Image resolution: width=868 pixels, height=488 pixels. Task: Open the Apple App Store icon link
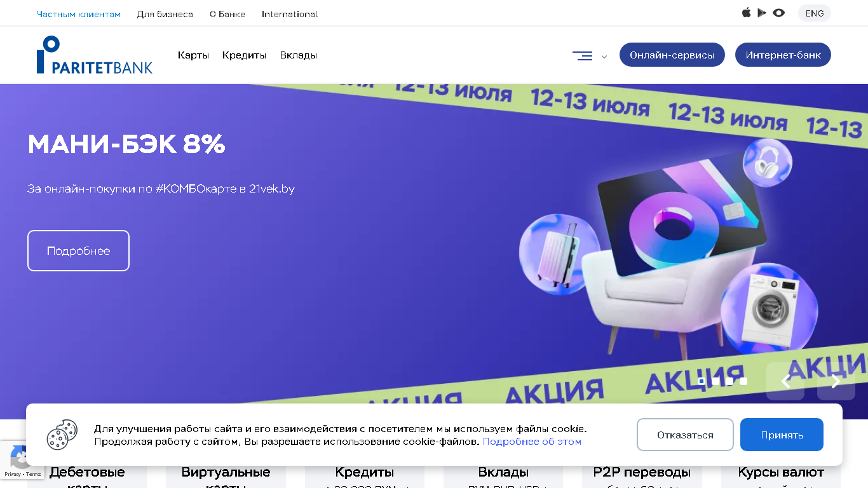pyautogui.click(x=747, y=13)
